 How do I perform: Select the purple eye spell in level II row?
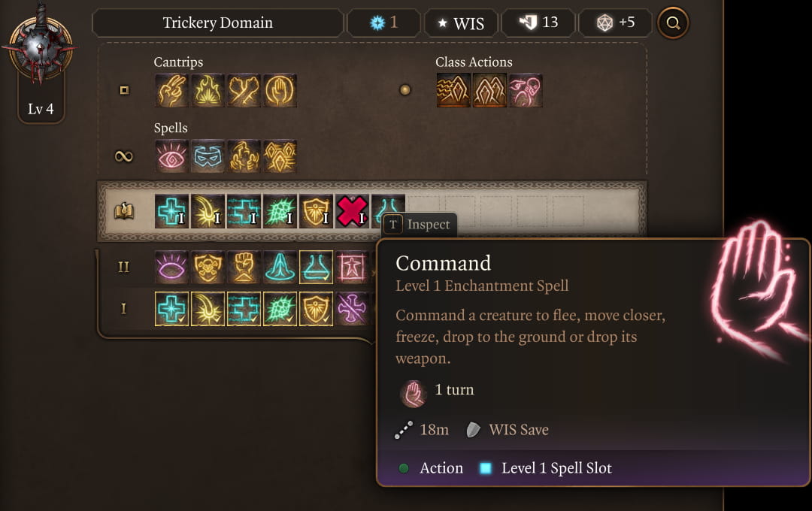pos(172,267)
